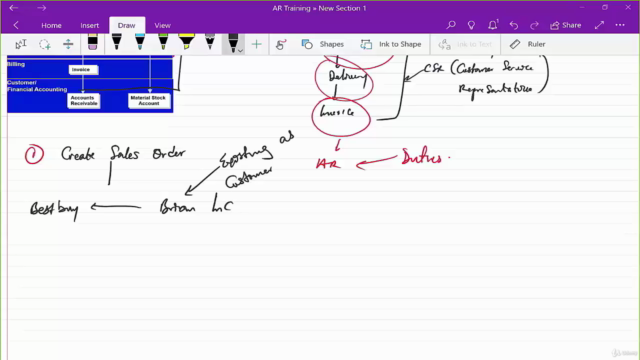Choose the Insert Space tool
The height and width of the screenshot is (360, 640).
68,44
